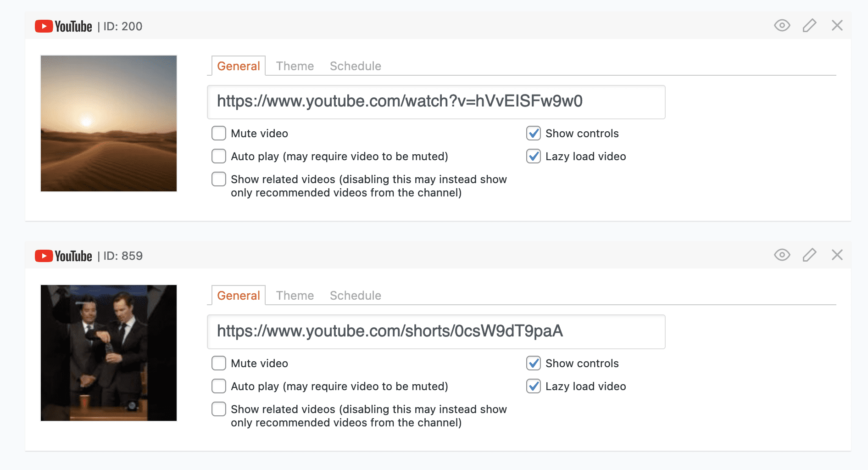Click the Theme tab on video ID 859
Screen dimensions: 868x470
click(295, 296)
